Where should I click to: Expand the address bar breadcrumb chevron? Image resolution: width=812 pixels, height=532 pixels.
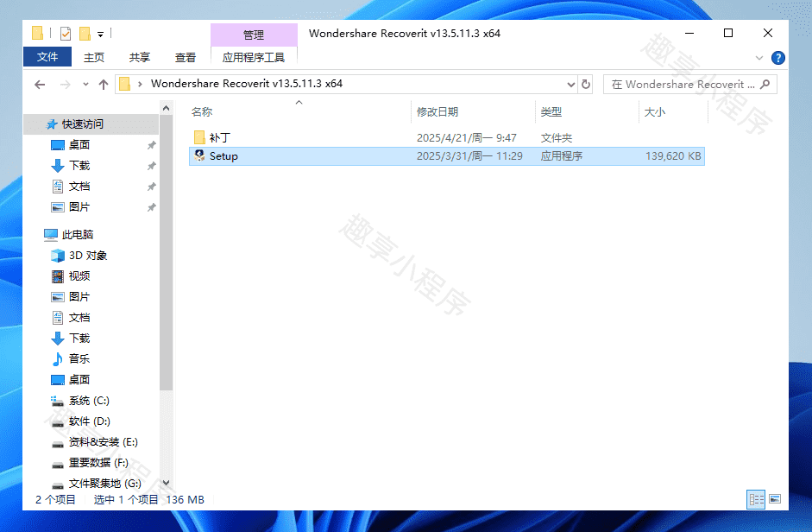(x=140, y=84)
